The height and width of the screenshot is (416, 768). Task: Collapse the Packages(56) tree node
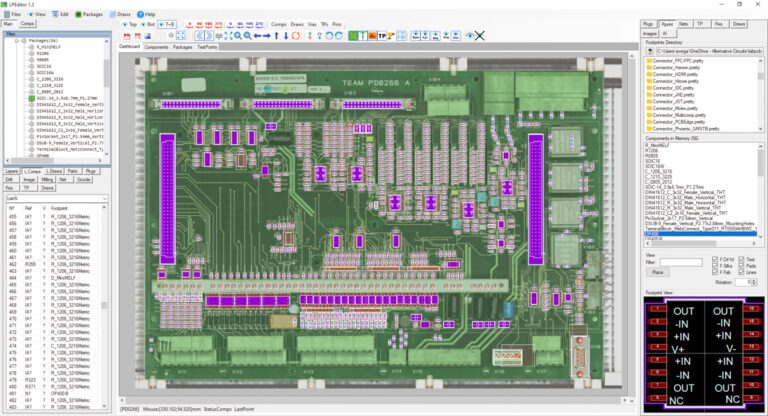click(16, 41)
